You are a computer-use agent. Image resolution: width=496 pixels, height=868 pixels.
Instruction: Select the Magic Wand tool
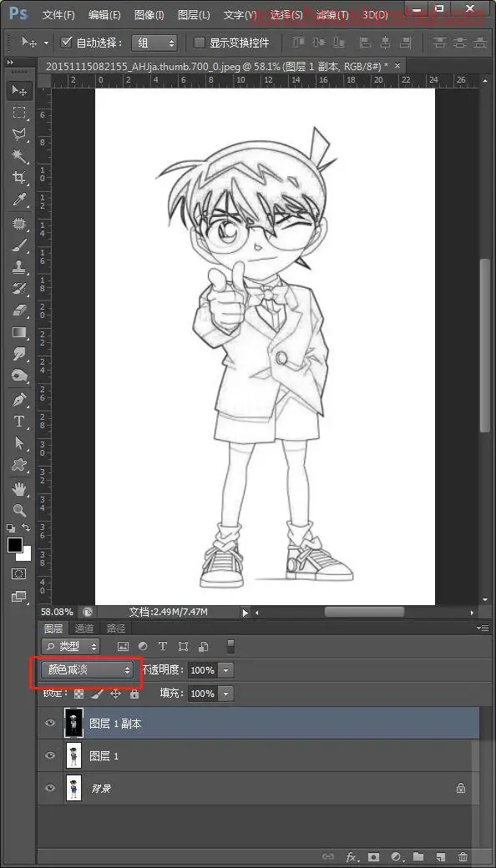[x=20, y=155]
